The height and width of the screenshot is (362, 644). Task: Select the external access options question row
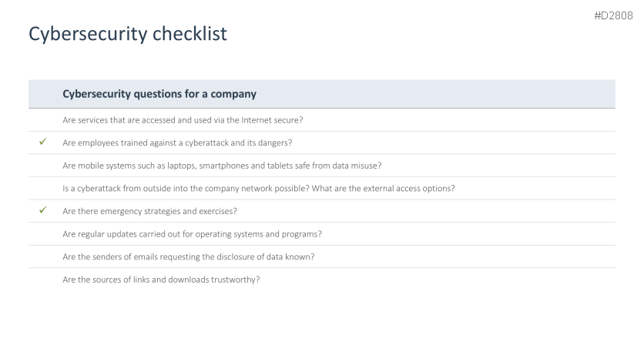[x=268, y=188]
